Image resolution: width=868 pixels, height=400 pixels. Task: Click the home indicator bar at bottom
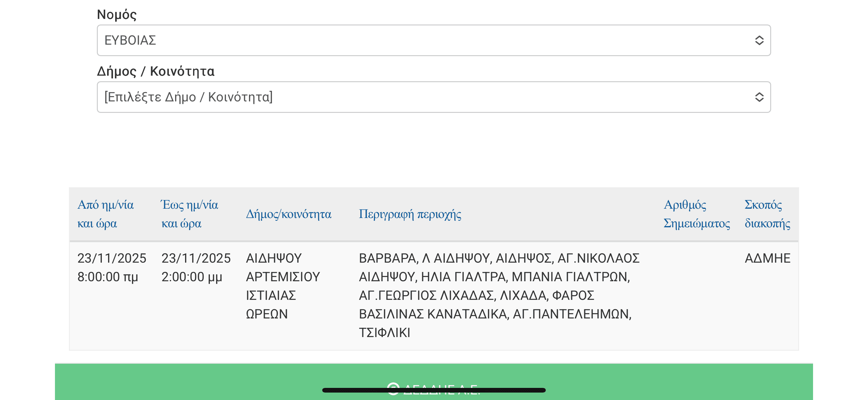click(434, 391)
